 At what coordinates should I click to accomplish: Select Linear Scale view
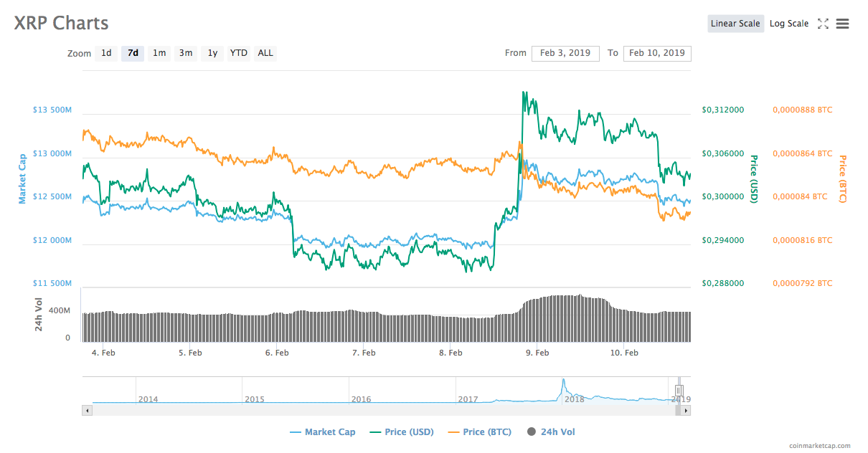coord(735,23)
